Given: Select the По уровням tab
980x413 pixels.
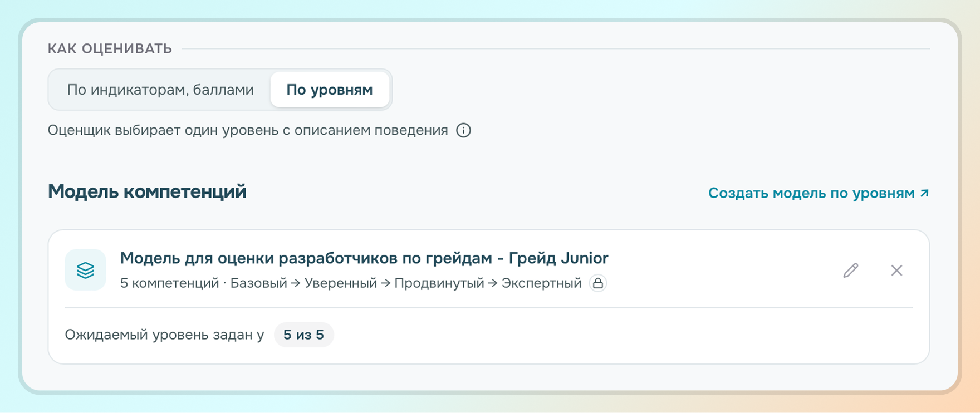Looking at the screenshot, I should tap(330, 90).
